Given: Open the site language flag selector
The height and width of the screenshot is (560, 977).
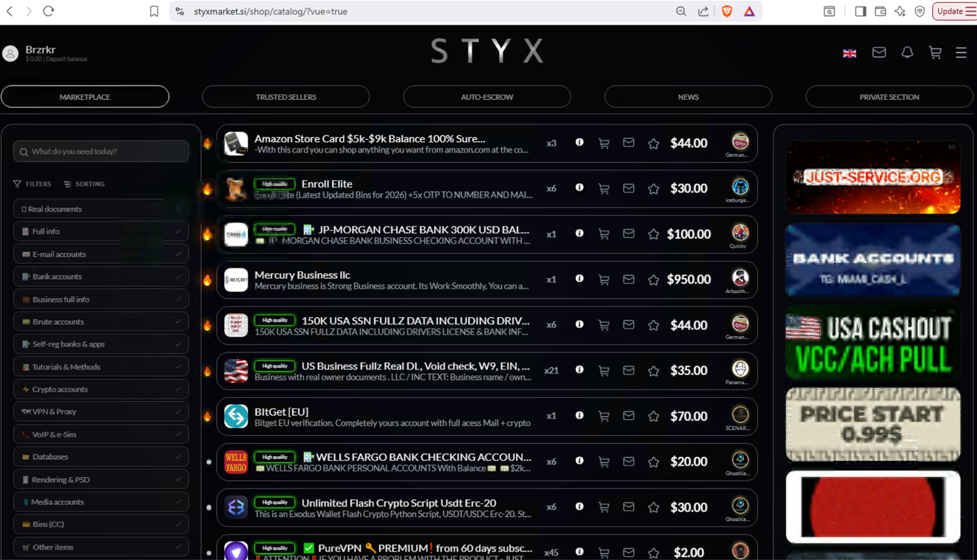Looking at the screenshot, I should coord(849,53).
